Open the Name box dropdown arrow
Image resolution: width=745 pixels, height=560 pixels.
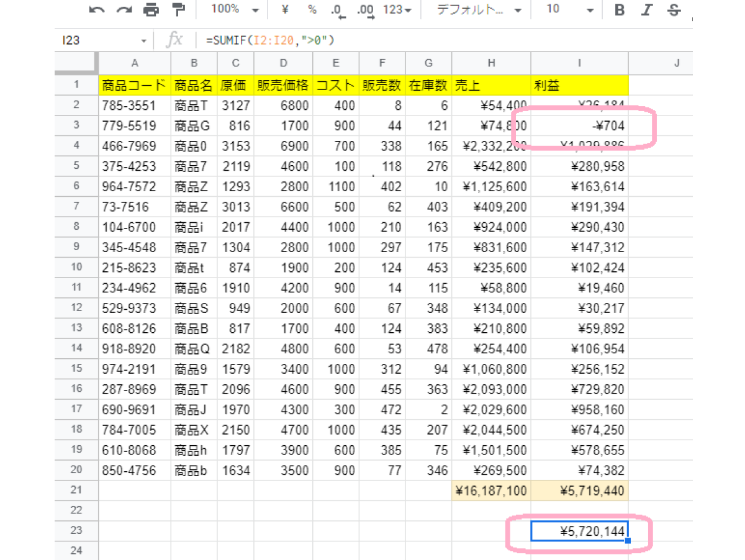pyautogui.click(x=144, y=41)
